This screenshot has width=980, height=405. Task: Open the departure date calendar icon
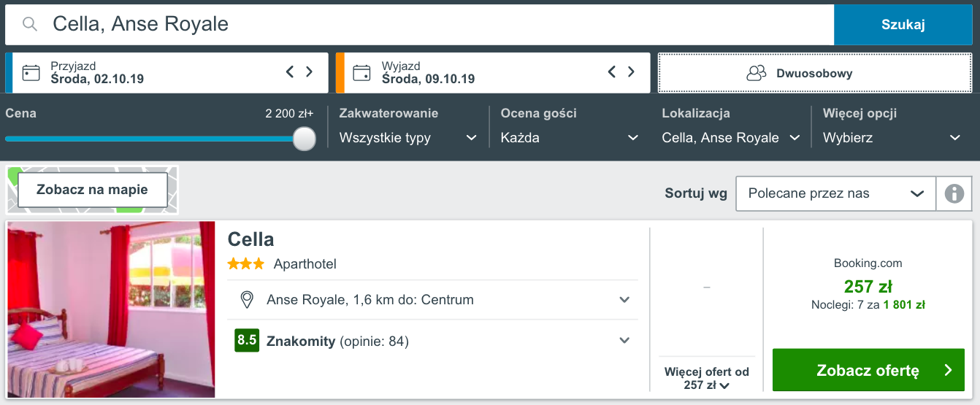(x=361, y=72)
